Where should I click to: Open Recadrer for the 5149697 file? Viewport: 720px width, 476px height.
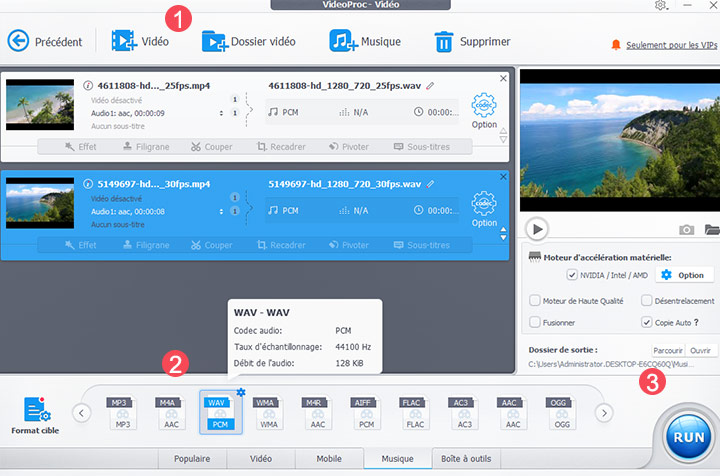point(281,245)
